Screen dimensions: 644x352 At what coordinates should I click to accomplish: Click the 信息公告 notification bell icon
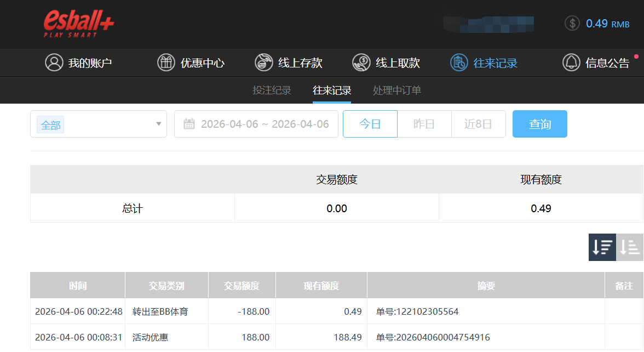(570, 63)
